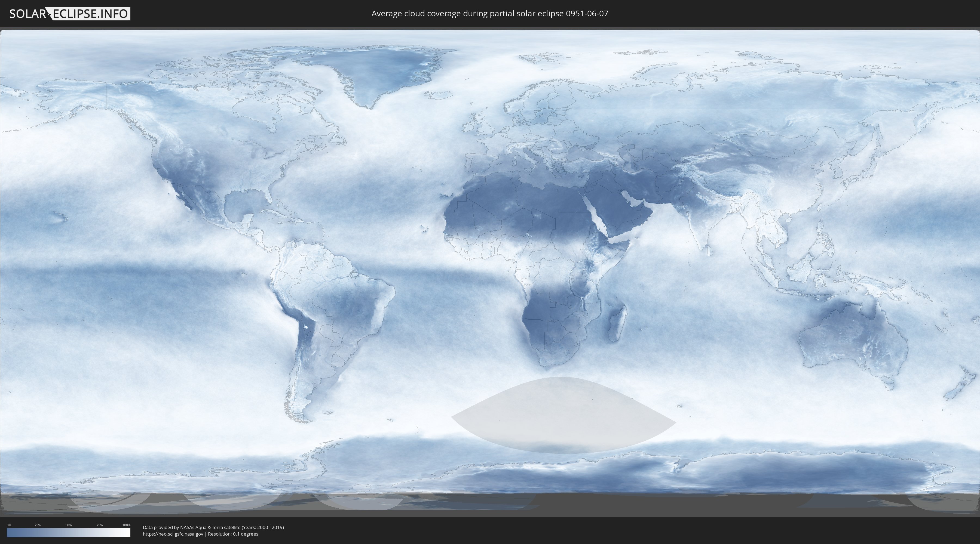Click the cloud coverage gradient legend bar

(69, 533)
